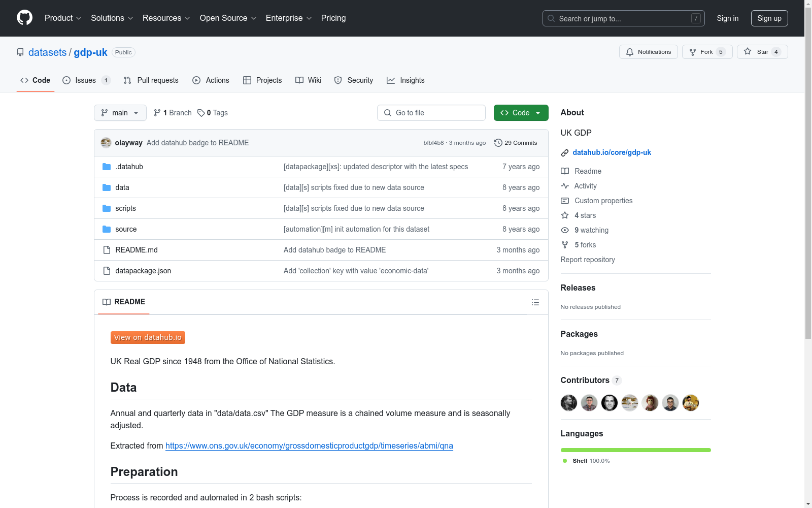Open the main branch selector dropdown

coord(120,113)
